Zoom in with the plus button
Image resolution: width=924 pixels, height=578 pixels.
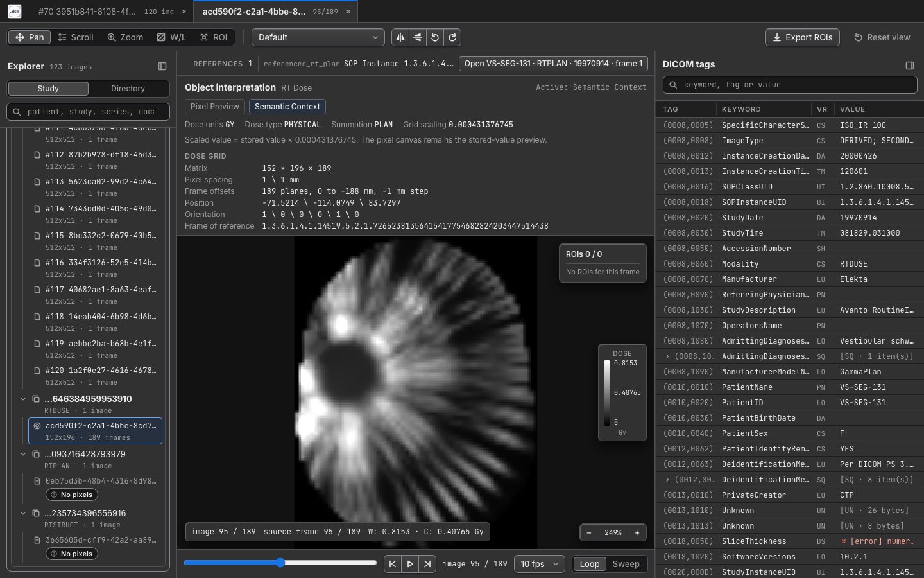click(x=637, y=532)
